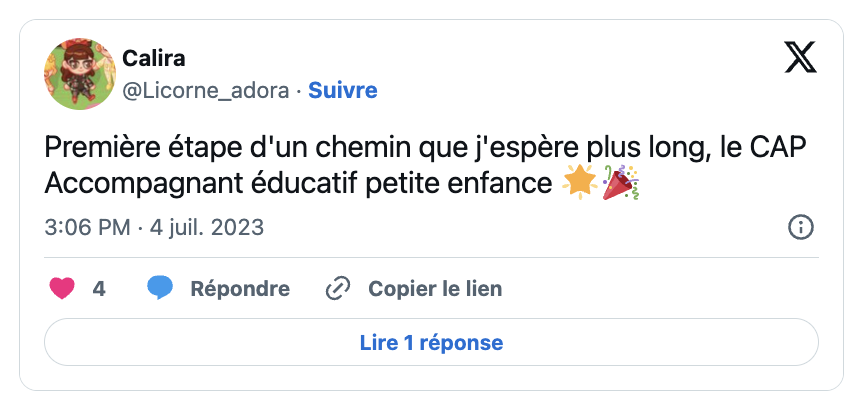
Task: Click the party popper emoji
Action: click(x=620, y=185)
